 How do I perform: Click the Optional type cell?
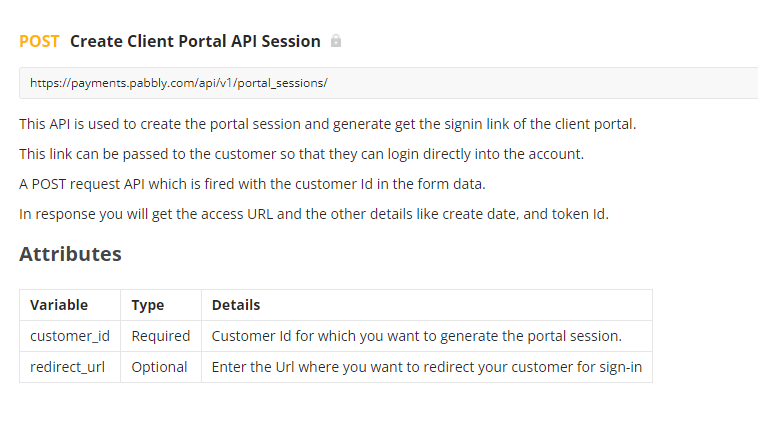click(x=161, y=367)
